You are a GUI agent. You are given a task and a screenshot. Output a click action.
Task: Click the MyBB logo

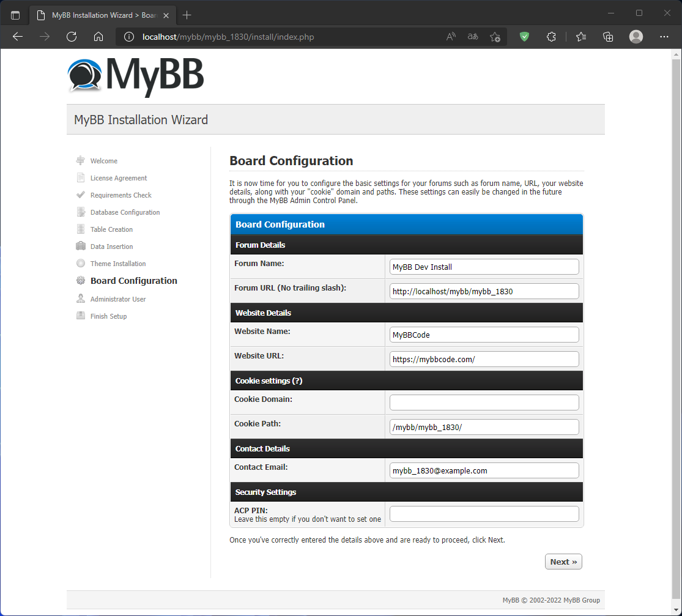click(x=136, y=76)
